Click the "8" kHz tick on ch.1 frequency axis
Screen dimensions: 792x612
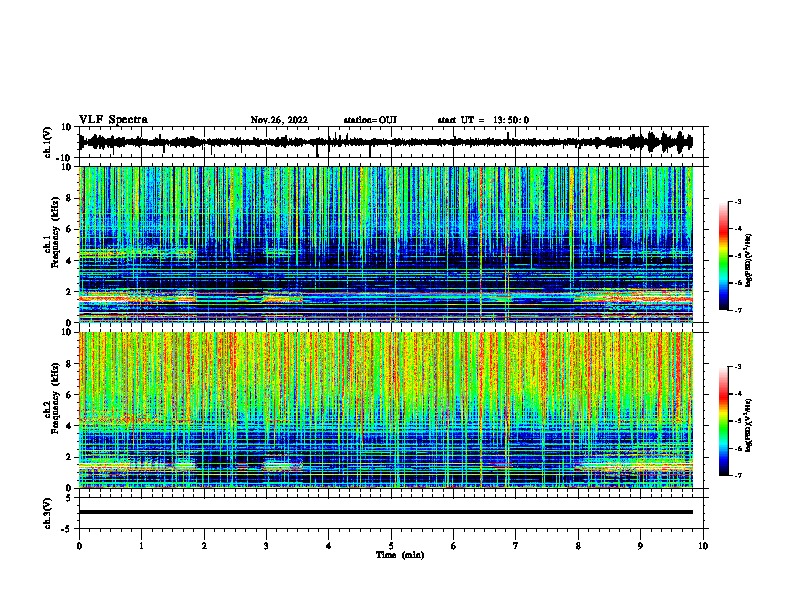(x=70, y=198)
